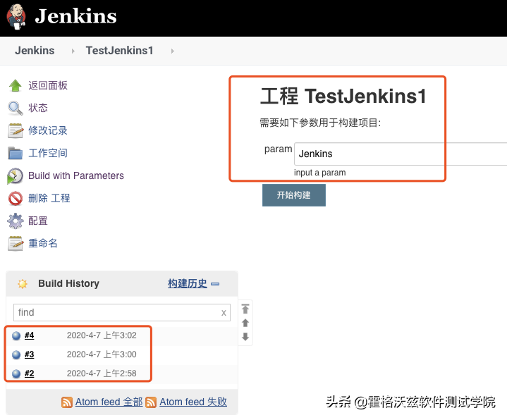This screenshot has height=420, width=507.
Task: Click the blue status ball for build #3
Action: (16, 355)
